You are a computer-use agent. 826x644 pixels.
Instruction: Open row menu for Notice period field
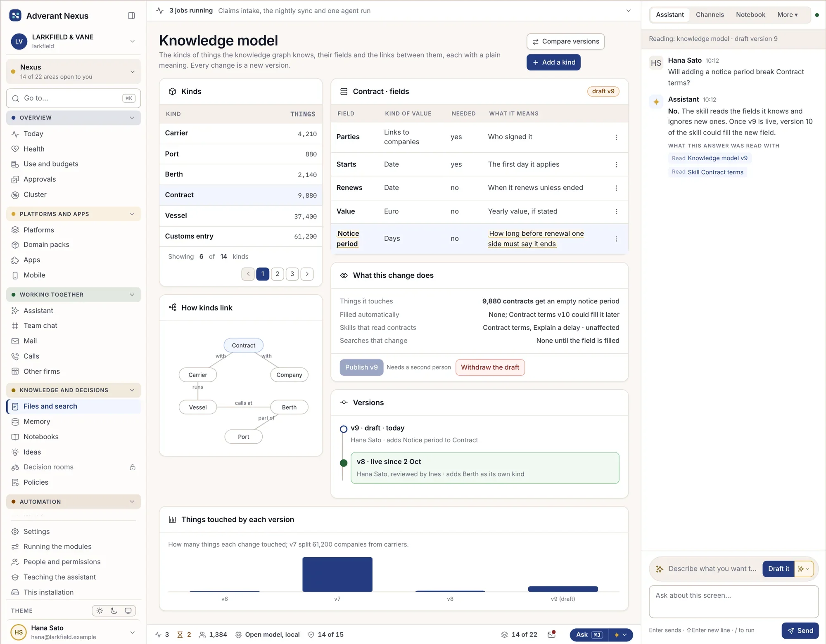click(616, 239)
